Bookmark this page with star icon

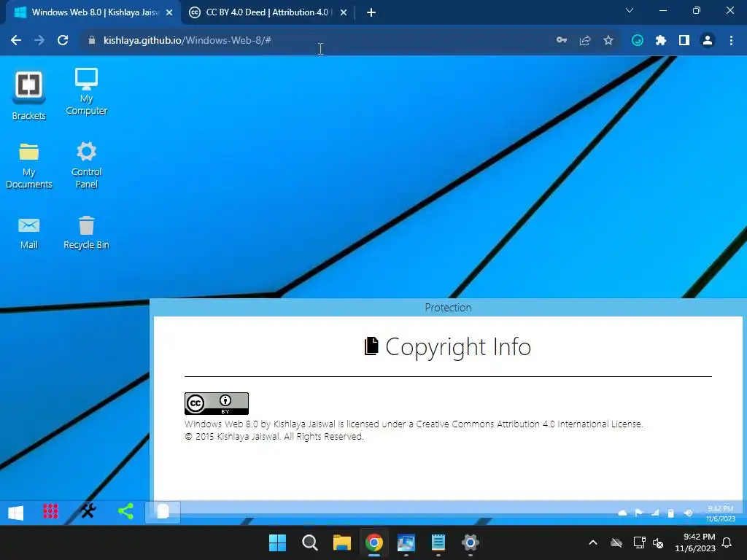pyautogui.click(x=608, y=41)
